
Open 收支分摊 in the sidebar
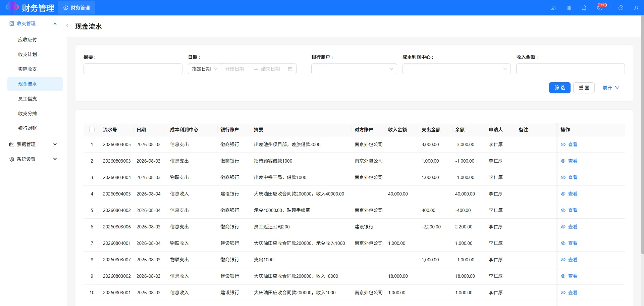pyautogui.click(x=35, y=114)
